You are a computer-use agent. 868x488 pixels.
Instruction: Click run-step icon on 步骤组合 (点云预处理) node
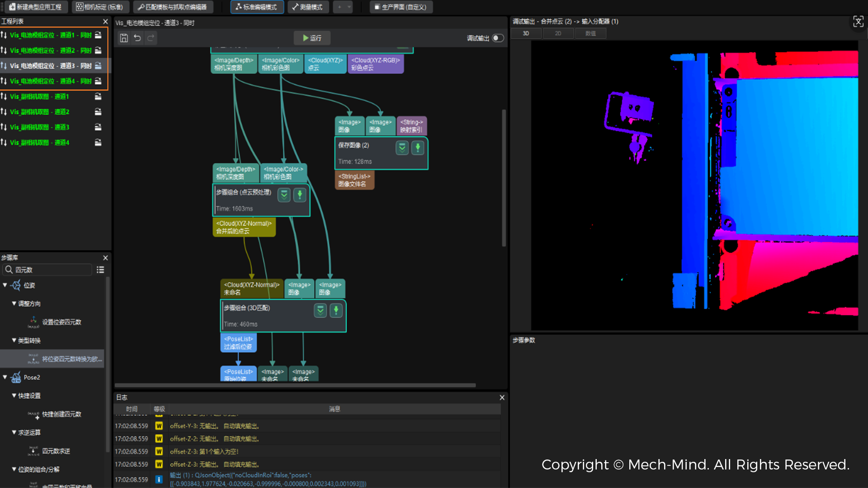(x=300, y=195)
